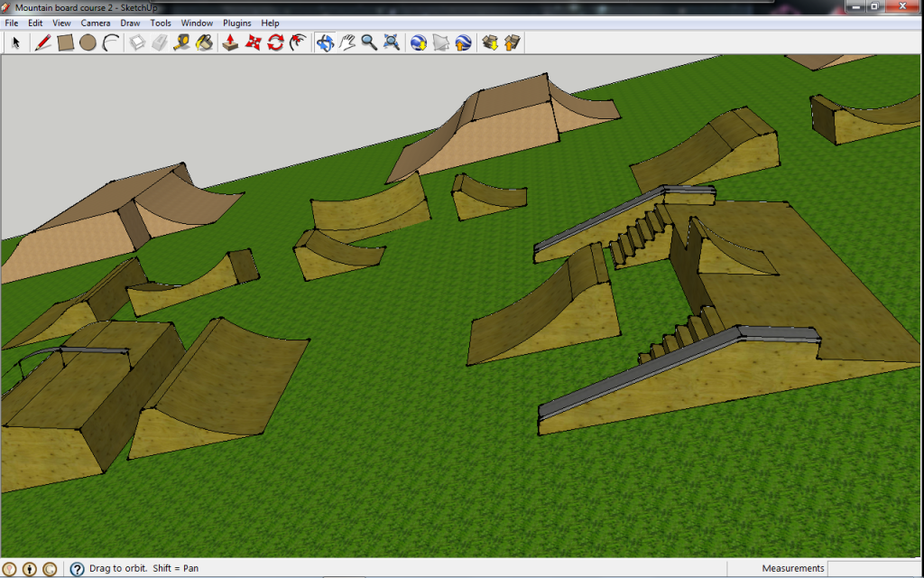The image size is (924, 578).
Task: Choose the Rotate tool
Action: [275, 42]
